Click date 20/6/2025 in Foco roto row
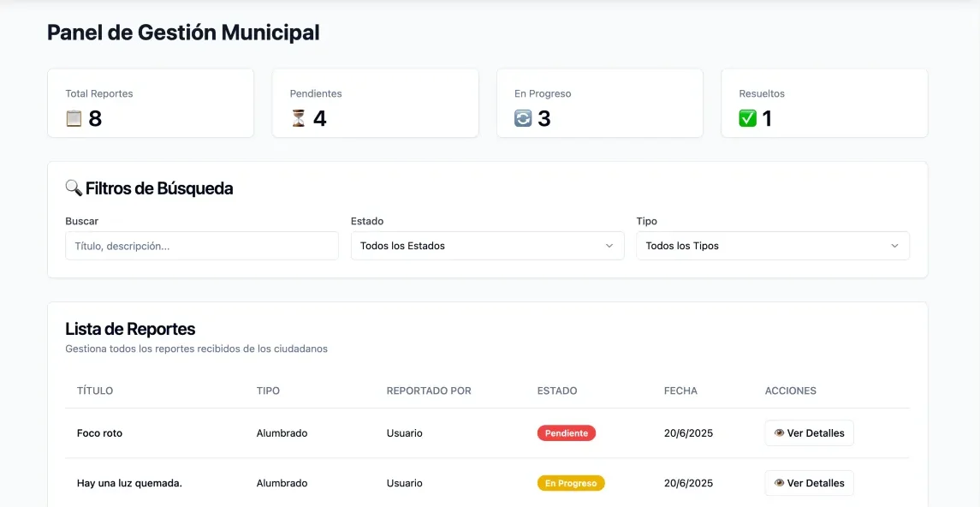This screenshot has width=980, height=507. 688,432
